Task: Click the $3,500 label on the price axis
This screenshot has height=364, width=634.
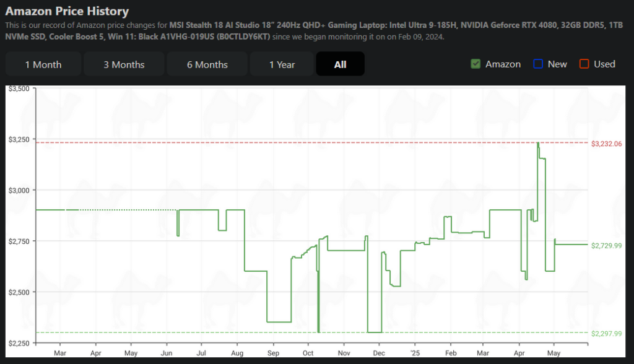Action: point(19,89)
